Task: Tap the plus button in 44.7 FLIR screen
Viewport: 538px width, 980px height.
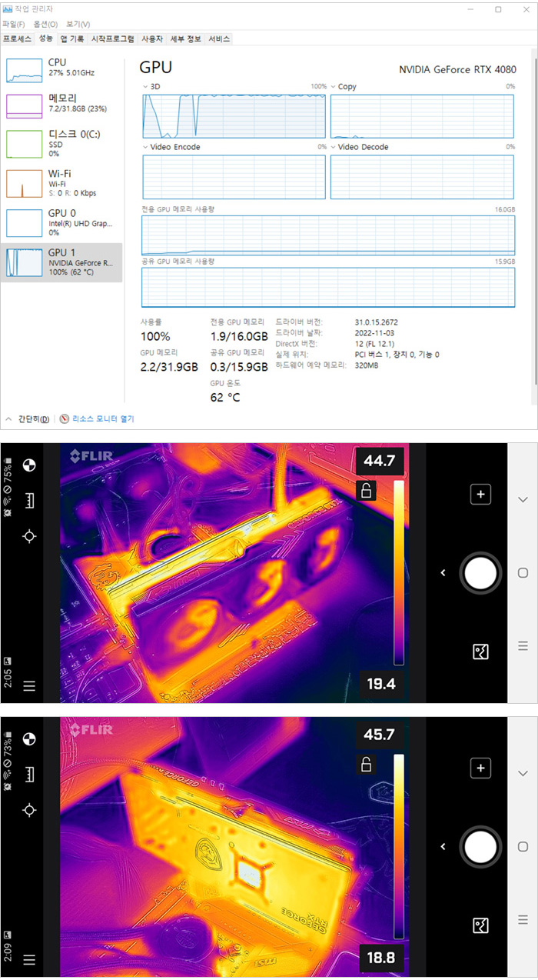Action: pyautogui.click(x=480, y=495)
